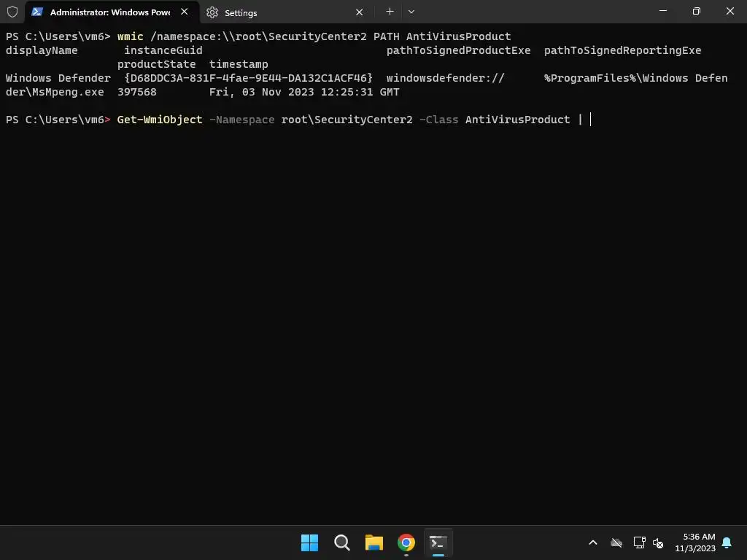Click the wmic command text

click(130, 36)
